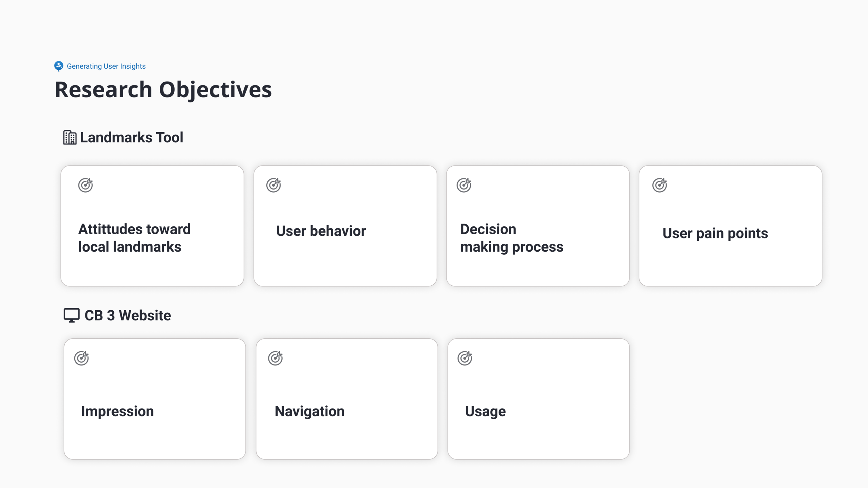The width and height of the screenshot is (868, 488).
Task: Click the Navigation card label
Action: [310, 412]
